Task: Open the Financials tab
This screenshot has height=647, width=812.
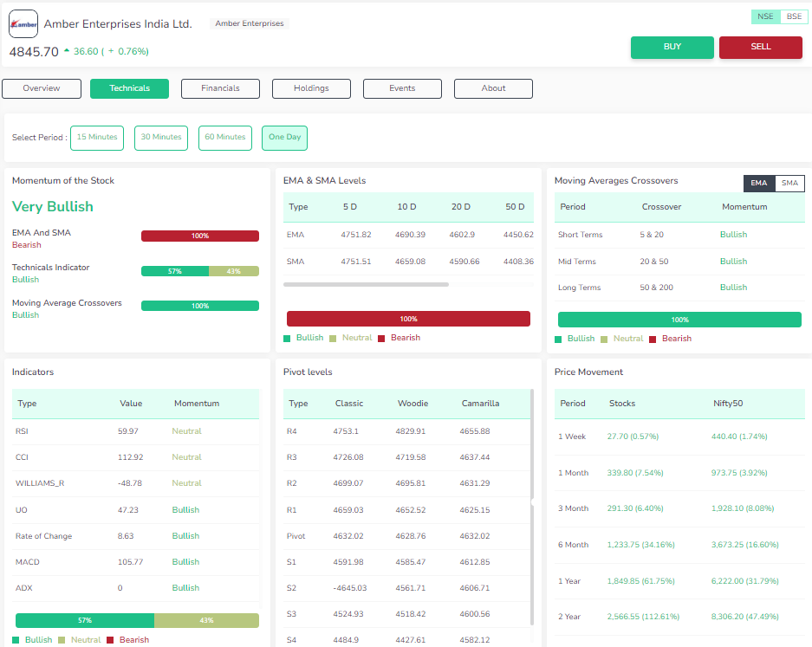Action: point(220,88)
